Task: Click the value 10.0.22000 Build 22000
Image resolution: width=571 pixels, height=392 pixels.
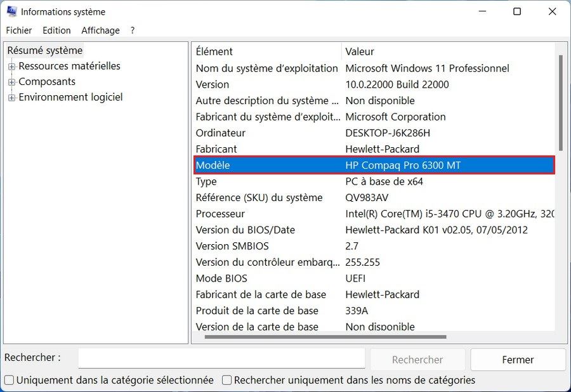Action: coord(397,84)
